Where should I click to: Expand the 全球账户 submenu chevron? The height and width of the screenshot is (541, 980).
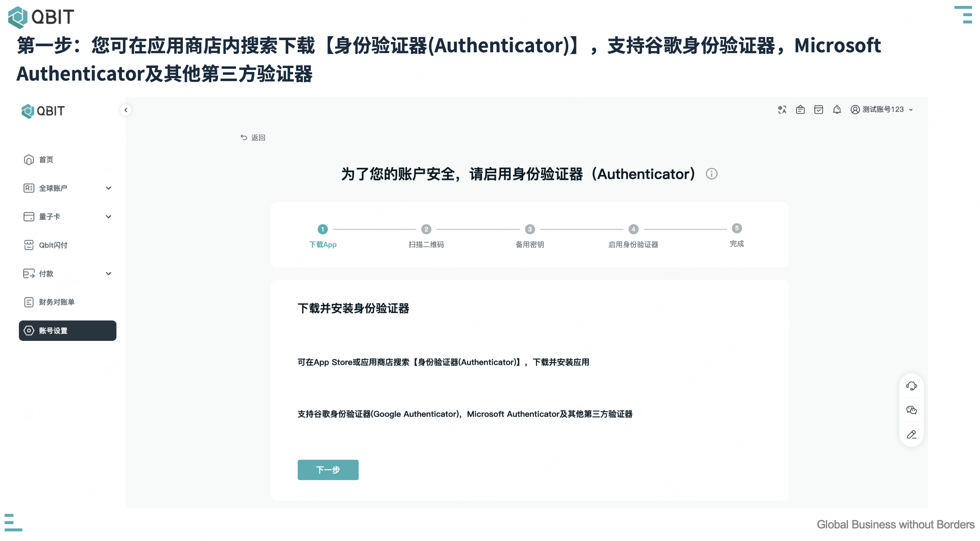click(109, 188)
